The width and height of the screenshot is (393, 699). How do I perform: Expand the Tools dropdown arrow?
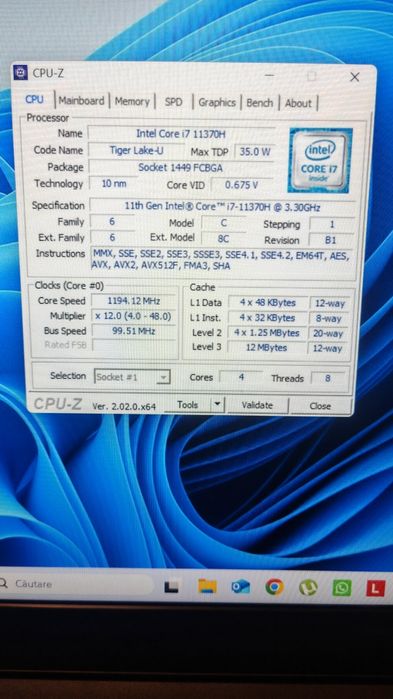coord(217,405)
